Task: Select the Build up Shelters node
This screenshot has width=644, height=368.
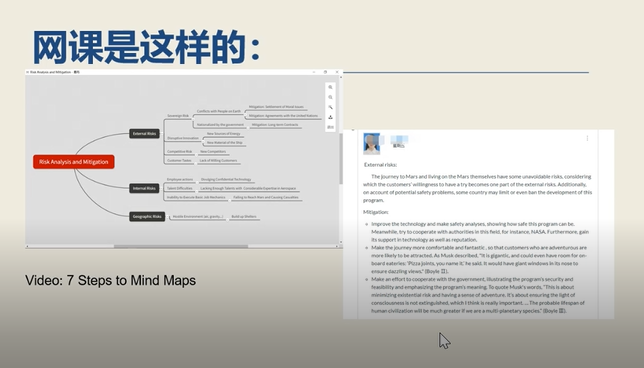Action: point(244,216)
